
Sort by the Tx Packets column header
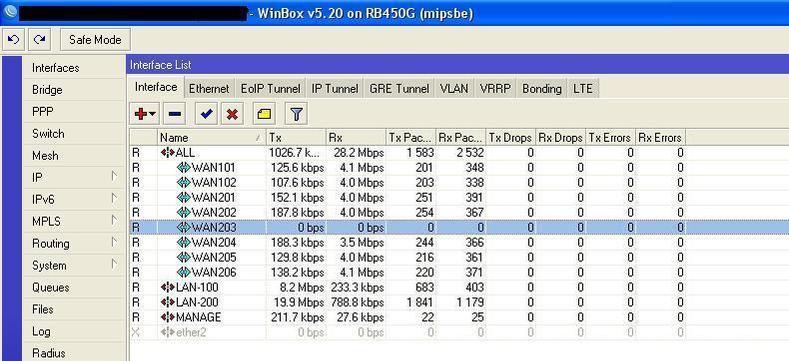(x=411, y=137)
